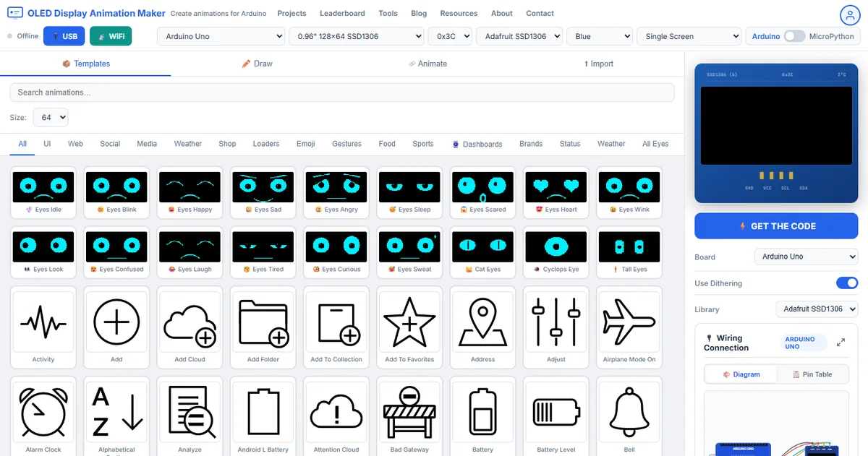
Task: Open the Single Screen dropdown
Action: (x=689, y=36)
